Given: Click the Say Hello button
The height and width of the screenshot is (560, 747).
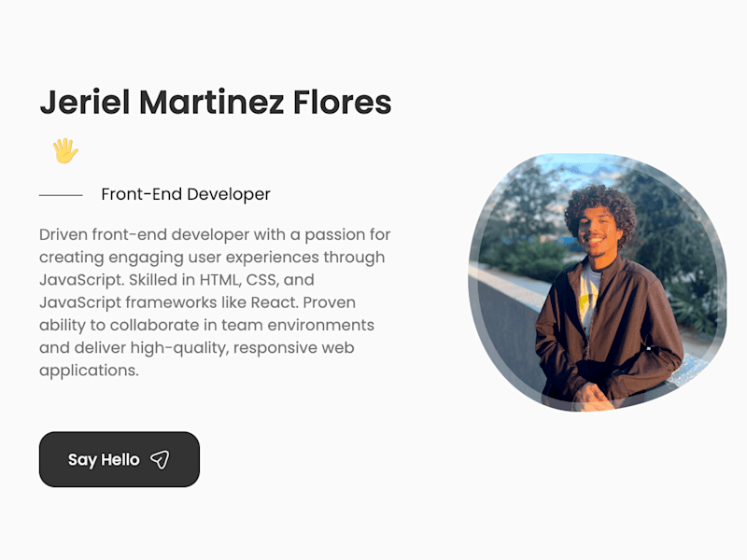Looking at the screenshot, I should point(120,459).
